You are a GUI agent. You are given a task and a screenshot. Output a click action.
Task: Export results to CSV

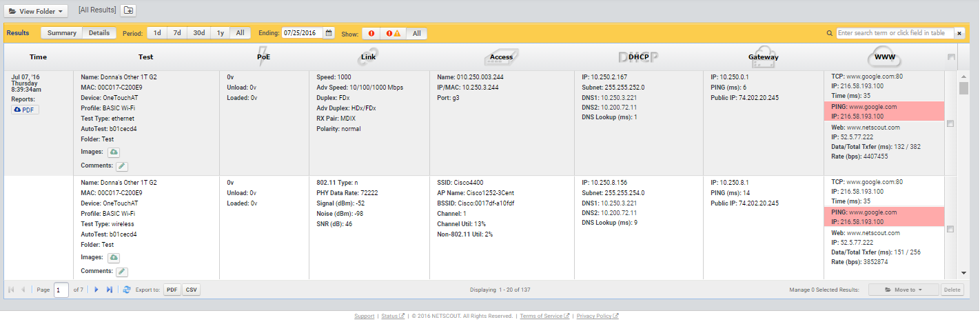[x=192, y=290]
